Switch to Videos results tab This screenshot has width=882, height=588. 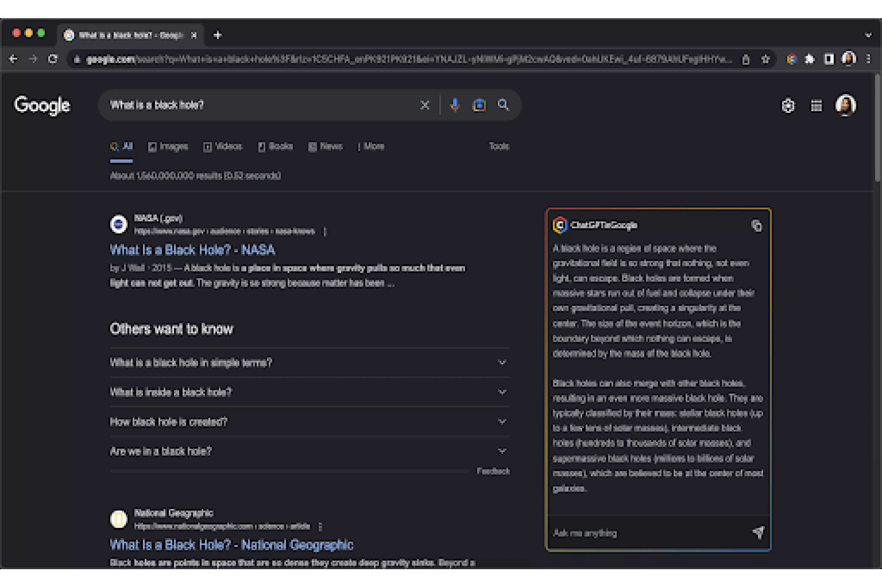pyautogui.click(x=223, y=146)
